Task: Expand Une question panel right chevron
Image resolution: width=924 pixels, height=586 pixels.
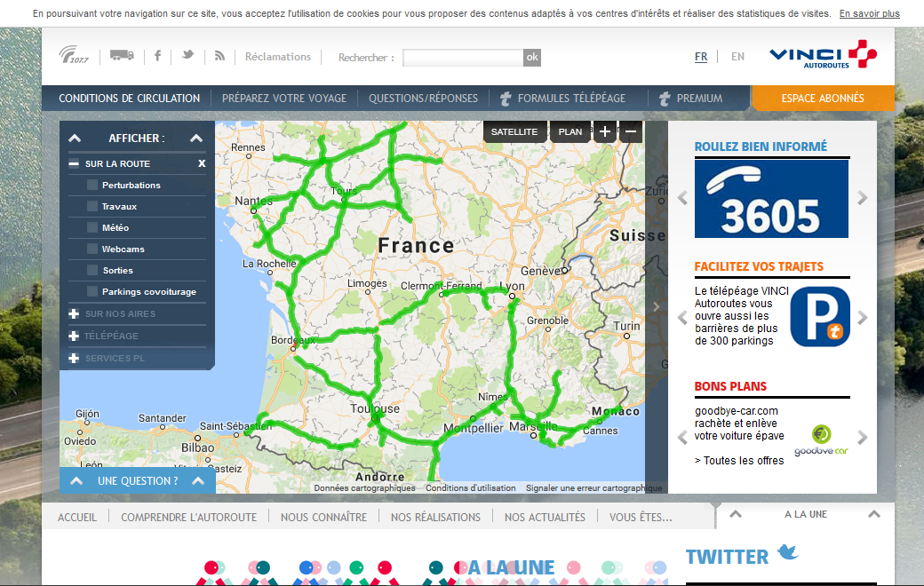Action: [198, 481]
